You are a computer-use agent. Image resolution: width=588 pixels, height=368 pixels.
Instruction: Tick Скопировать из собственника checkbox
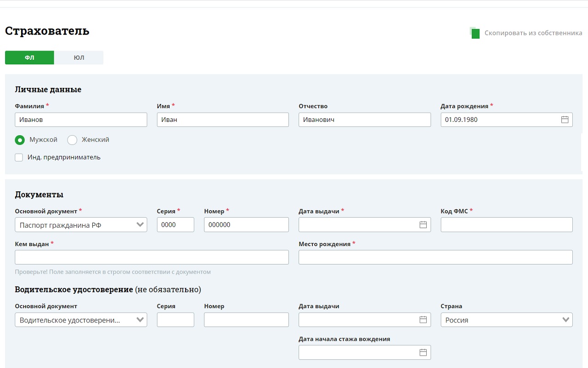pyautogui.click(x=475, y=34)
